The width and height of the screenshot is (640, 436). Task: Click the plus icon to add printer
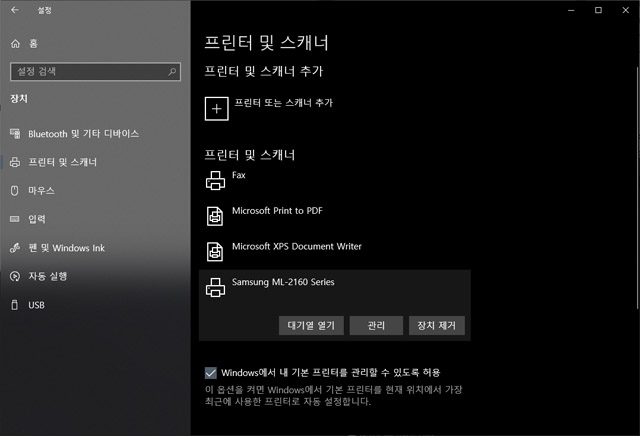click(216, 109)
